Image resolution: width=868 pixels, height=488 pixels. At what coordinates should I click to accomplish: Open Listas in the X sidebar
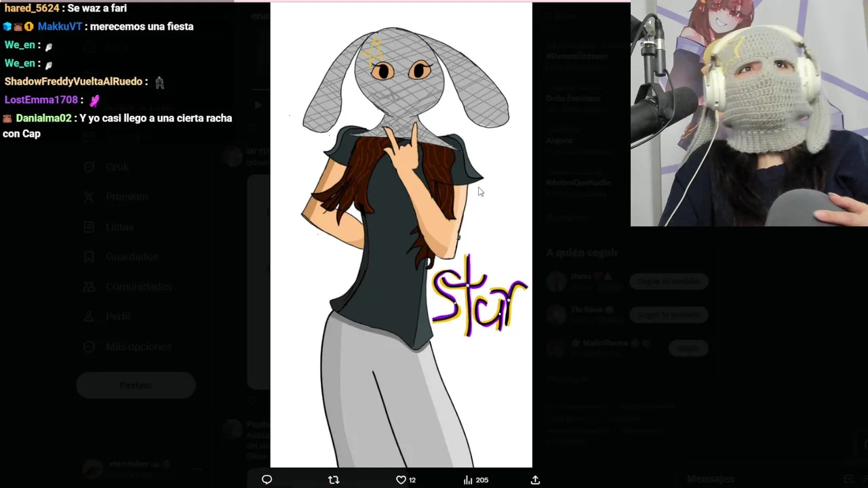[x=110, y=227]
